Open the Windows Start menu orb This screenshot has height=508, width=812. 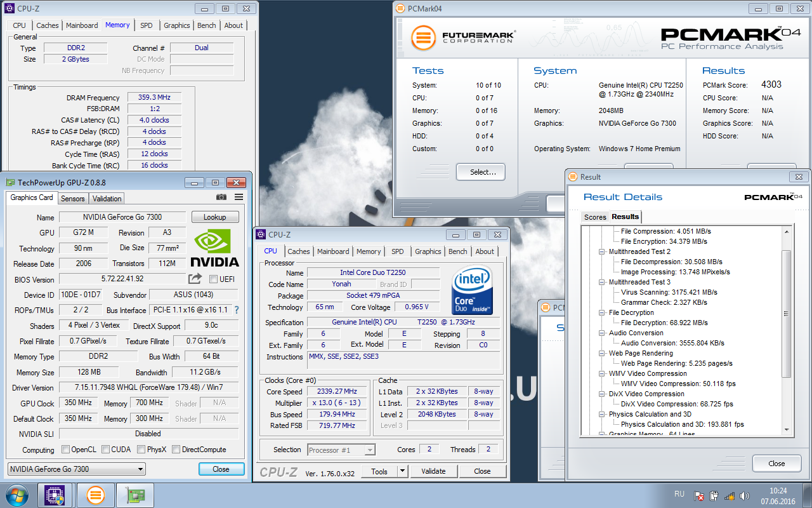(x=17, y=495)
